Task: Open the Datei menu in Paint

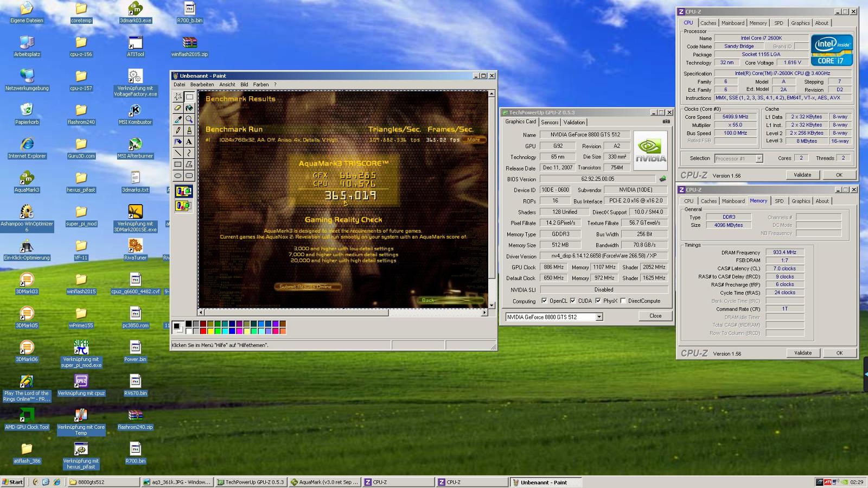Action: click(x=179, y=85)
